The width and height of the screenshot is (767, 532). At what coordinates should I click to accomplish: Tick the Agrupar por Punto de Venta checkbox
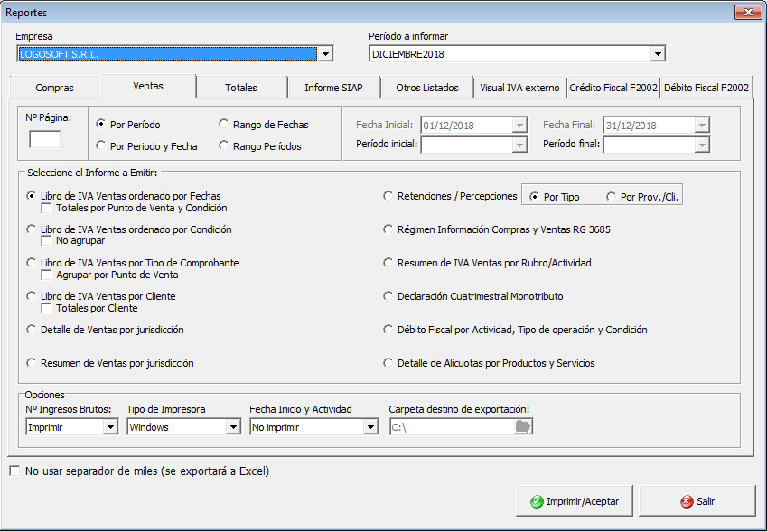click(47, 275)
